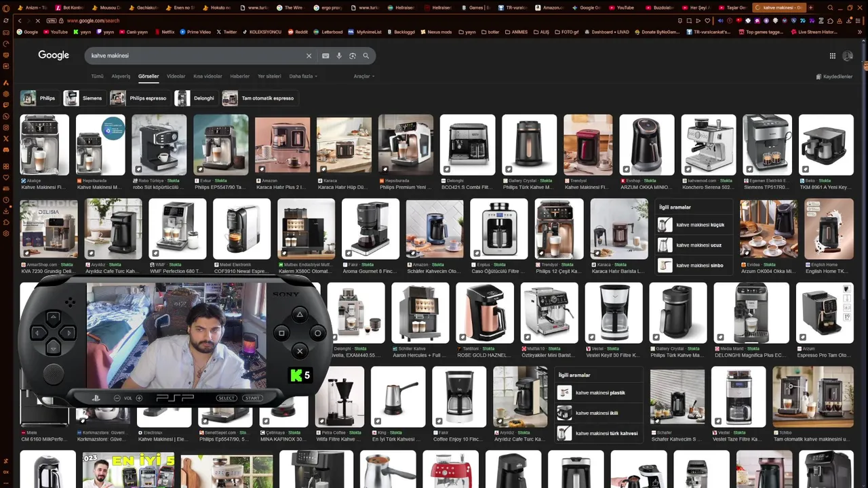868x488 pixels.
Task: Open a new tab with plus button
Action: click(810, 7)
